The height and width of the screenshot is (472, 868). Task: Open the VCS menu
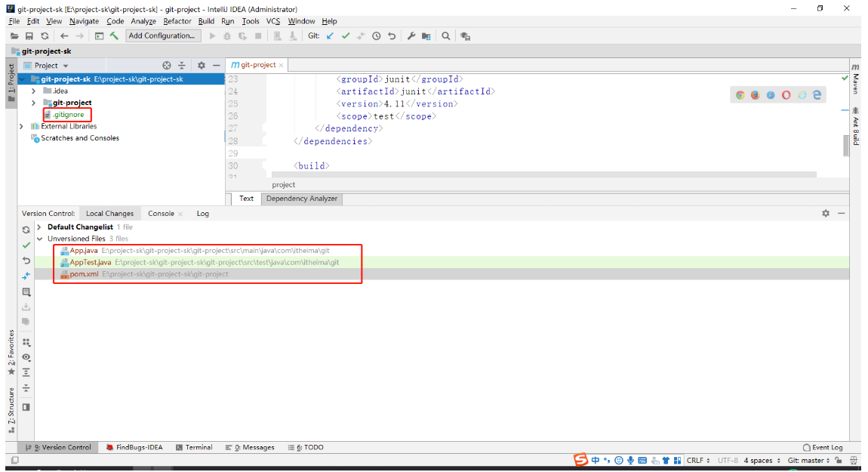[273, 21]
